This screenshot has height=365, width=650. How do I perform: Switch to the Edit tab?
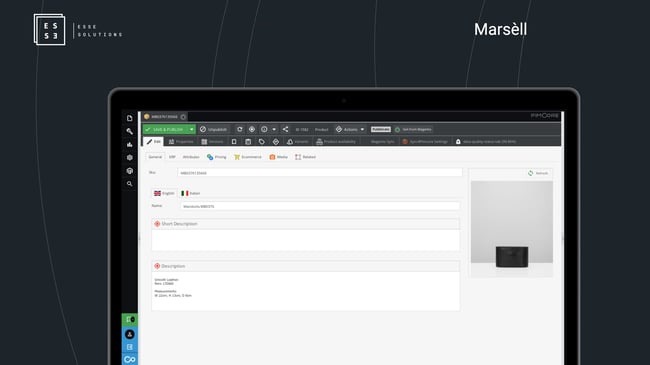(153, 142)
